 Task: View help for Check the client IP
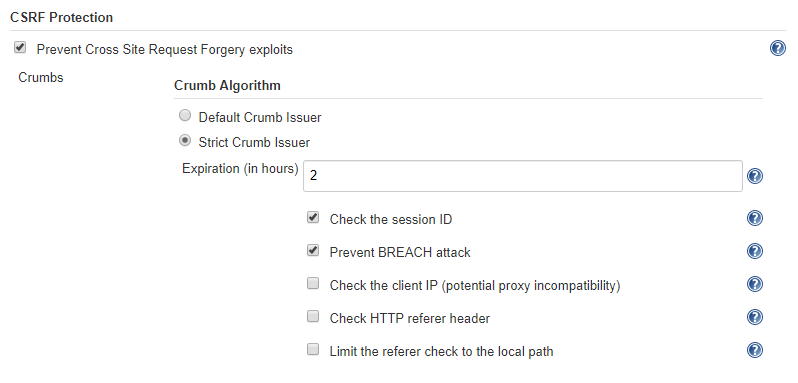pos(755,284)
